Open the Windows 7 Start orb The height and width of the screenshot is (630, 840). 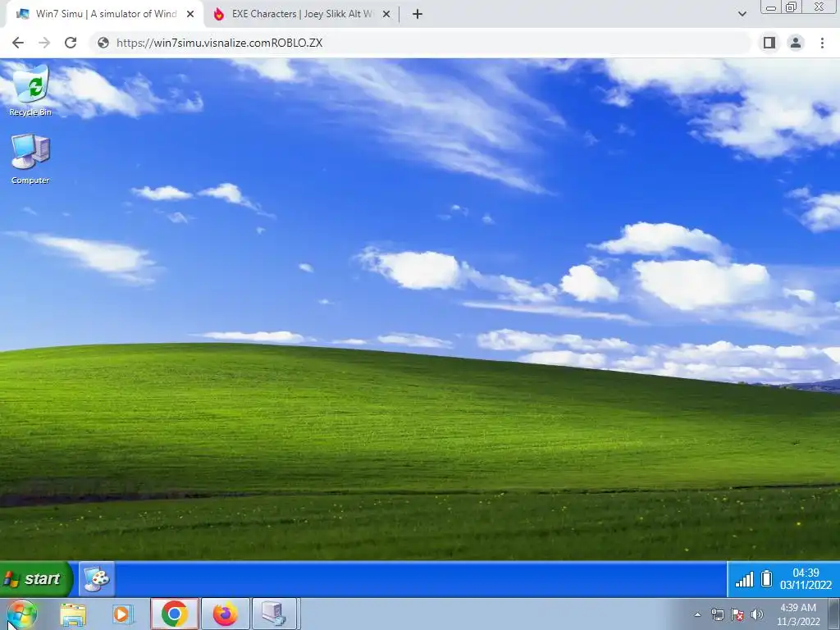coord(21,614)
